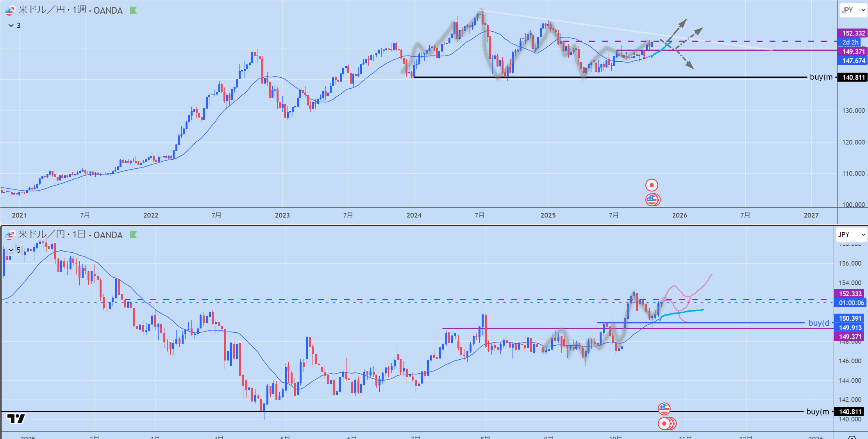Click green flag on weekly chart title
This screenshot has width=868, height=439.
(133, 10)
